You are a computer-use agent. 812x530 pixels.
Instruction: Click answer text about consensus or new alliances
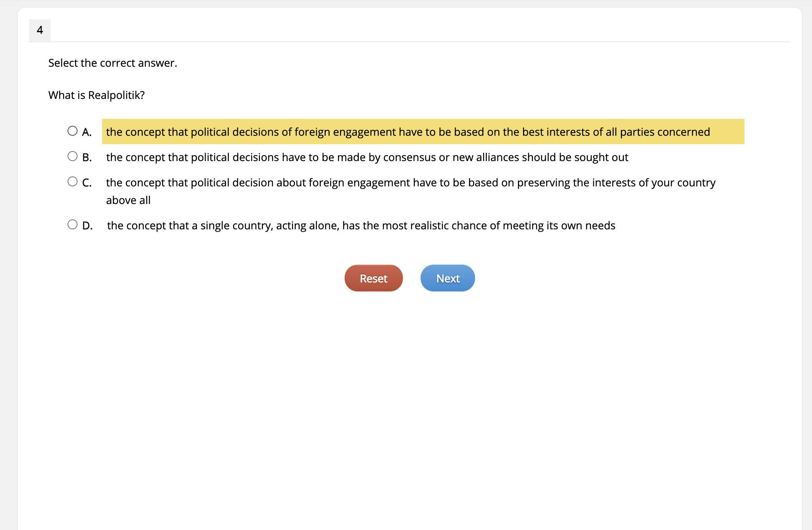click(367, 157)
